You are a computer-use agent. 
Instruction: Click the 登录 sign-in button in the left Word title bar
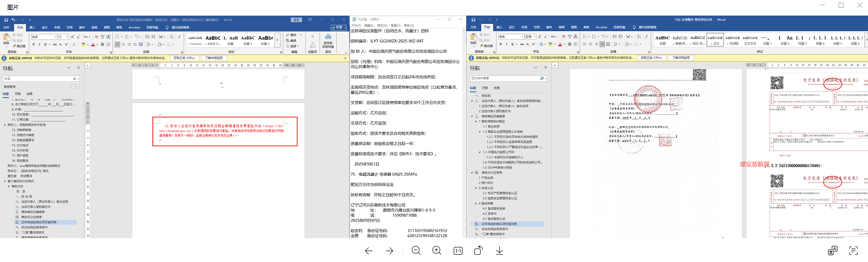[296, 20]
